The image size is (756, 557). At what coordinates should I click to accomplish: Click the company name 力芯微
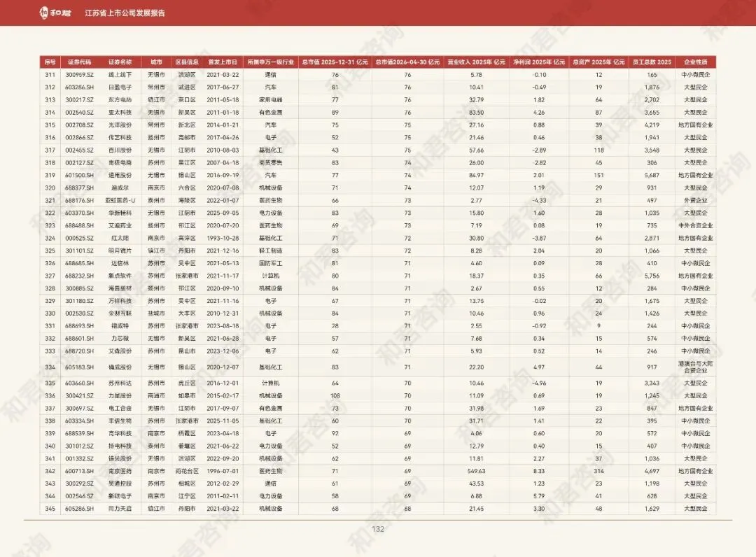[x=120, y=338]
